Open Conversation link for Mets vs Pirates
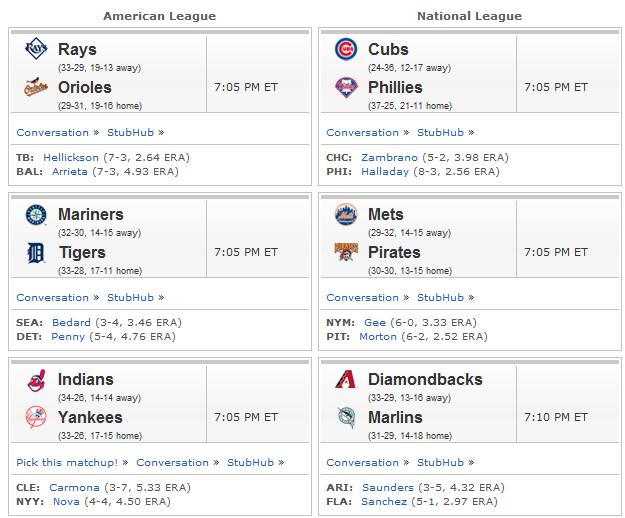 (x=362, y=297)
